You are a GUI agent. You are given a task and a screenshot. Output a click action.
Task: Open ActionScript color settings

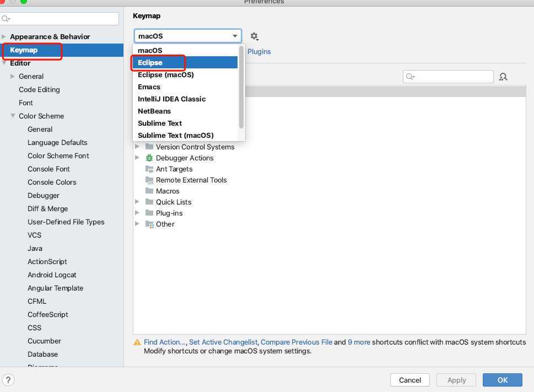(x=47, y=261)
